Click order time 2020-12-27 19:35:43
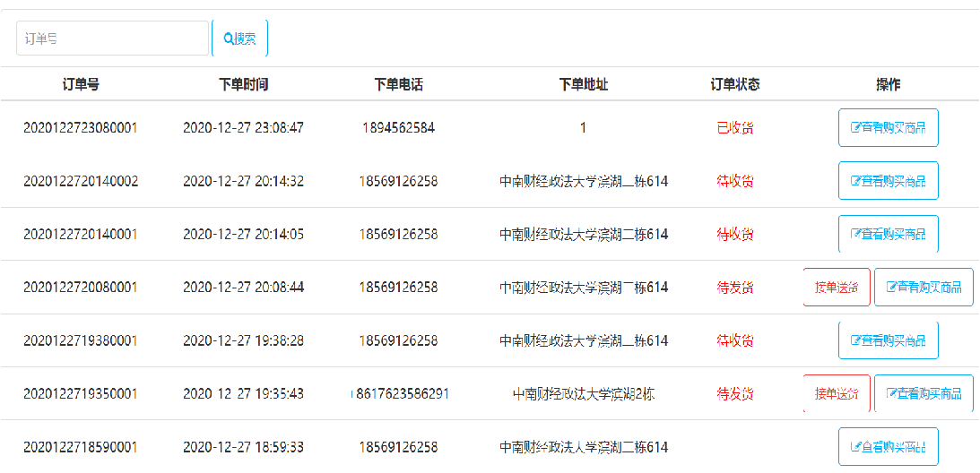Screen dimensions: 980x473 click(x=244, y=394)
